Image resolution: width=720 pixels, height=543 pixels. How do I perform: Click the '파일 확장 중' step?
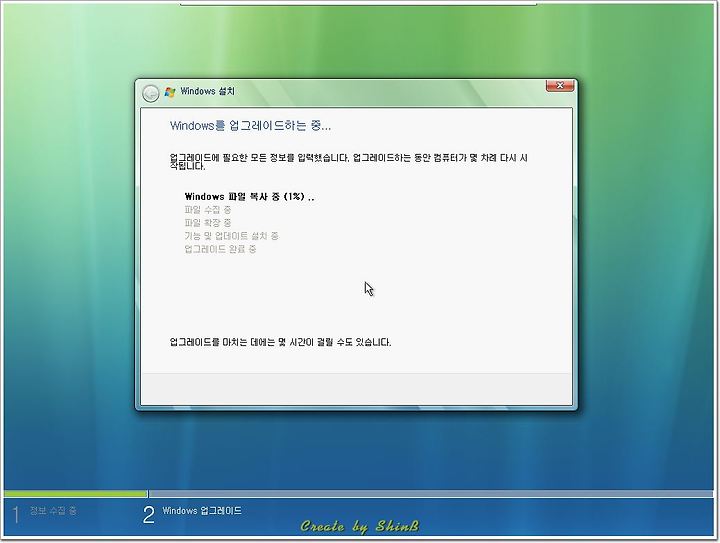click(208, 223)
